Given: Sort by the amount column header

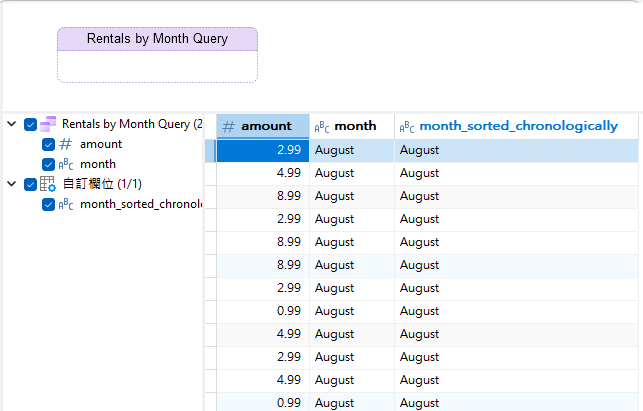Looking at the screenshot, I should coord(263,126).
